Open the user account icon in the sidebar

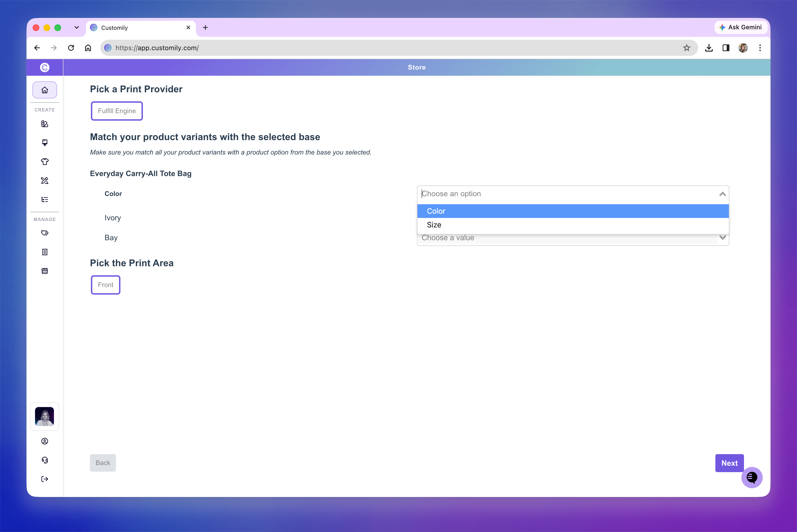44,441
